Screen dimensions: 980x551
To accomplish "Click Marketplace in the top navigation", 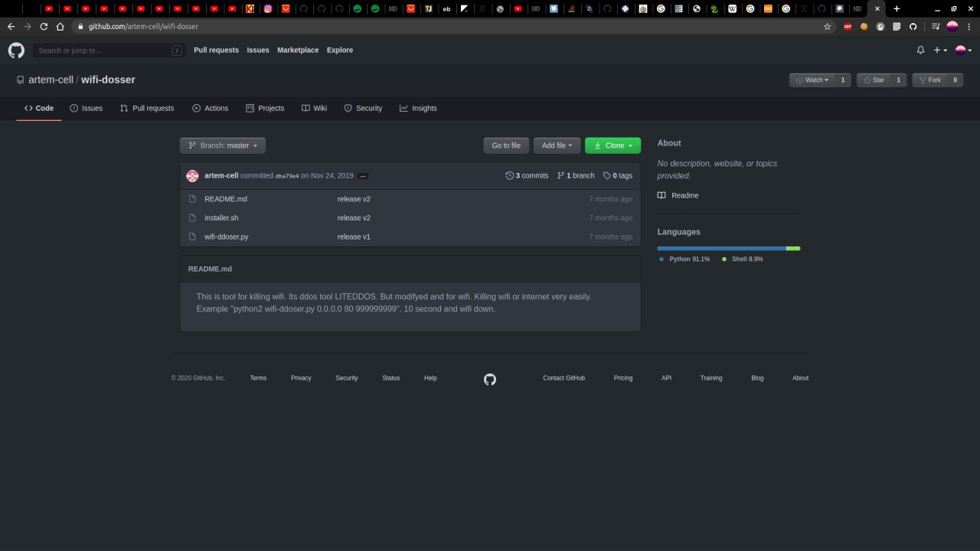I will click(x=298, y=51).
